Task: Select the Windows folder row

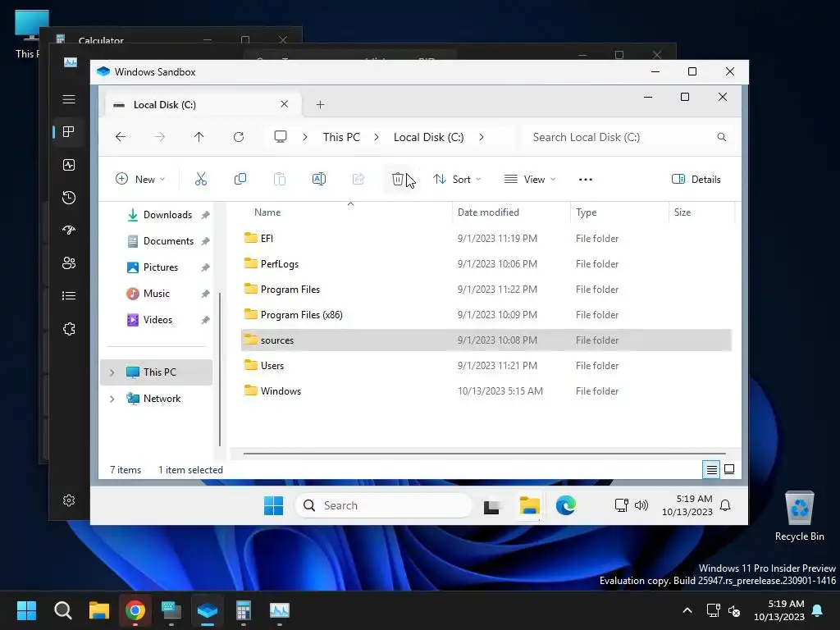Action: [x=486, y=391]
